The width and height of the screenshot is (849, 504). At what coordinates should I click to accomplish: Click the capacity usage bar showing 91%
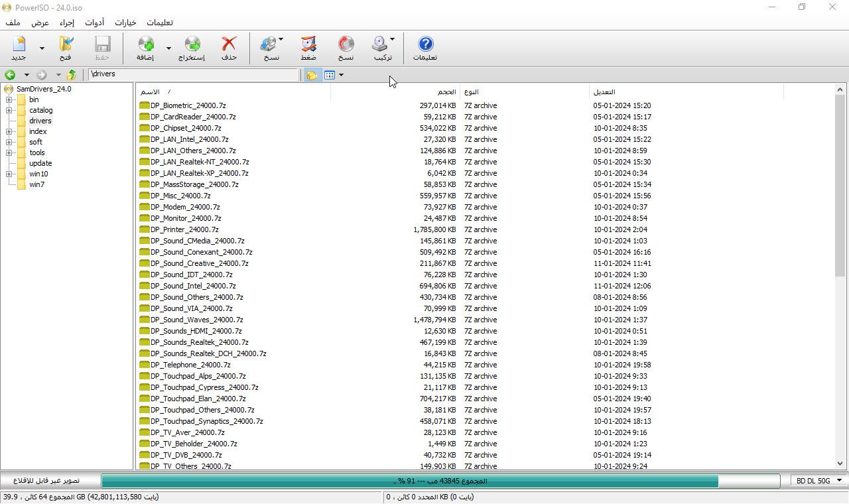coord(440,481)
